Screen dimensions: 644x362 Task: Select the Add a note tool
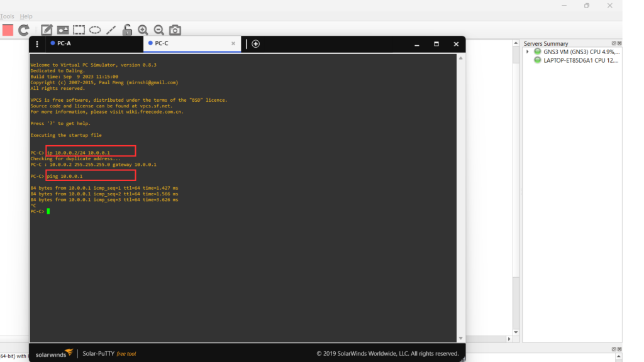coord(47,30)
